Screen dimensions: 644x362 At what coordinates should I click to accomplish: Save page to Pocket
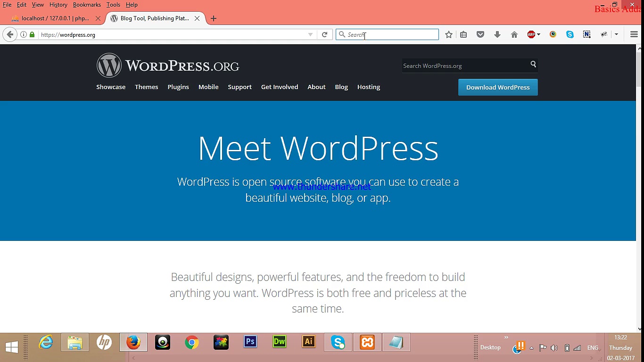[x=480, y=34]
